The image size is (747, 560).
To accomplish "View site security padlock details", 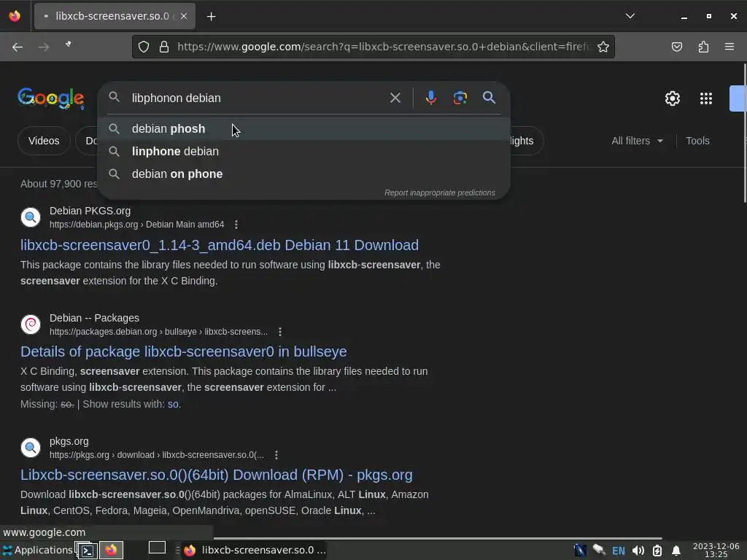I will coord(164,47).
